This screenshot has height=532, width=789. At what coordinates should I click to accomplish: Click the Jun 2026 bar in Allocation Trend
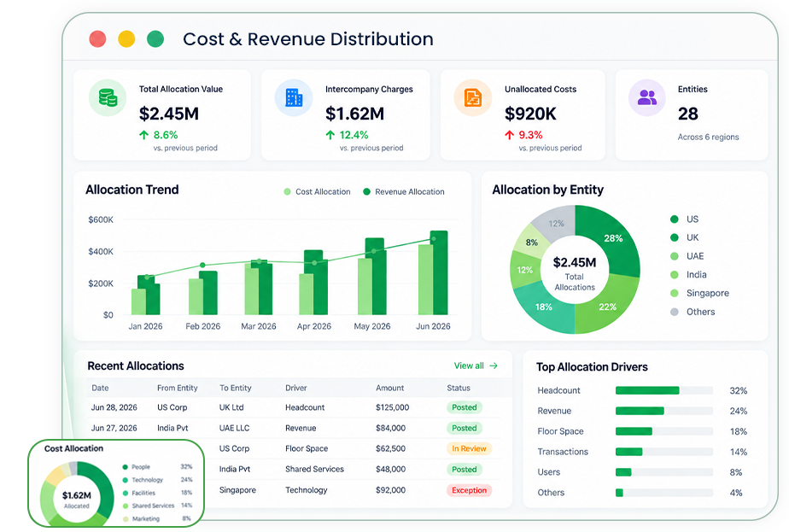click(x=433, y=272)
